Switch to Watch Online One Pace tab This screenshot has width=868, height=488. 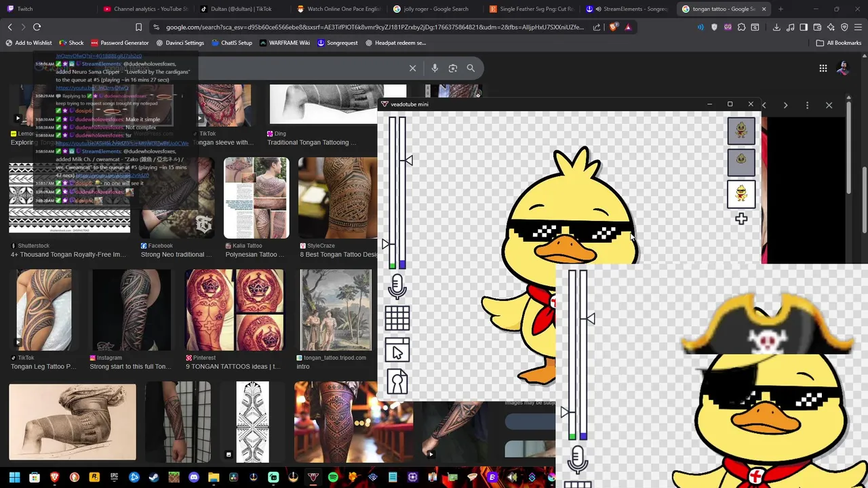(x=339, y=9)
